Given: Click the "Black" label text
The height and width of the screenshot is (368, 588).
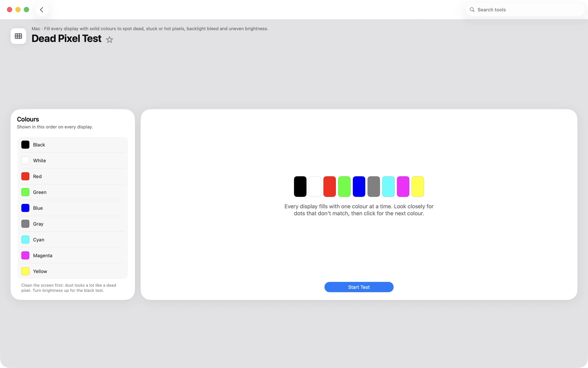Looking at the screenshot, I should tap(39, 145).
